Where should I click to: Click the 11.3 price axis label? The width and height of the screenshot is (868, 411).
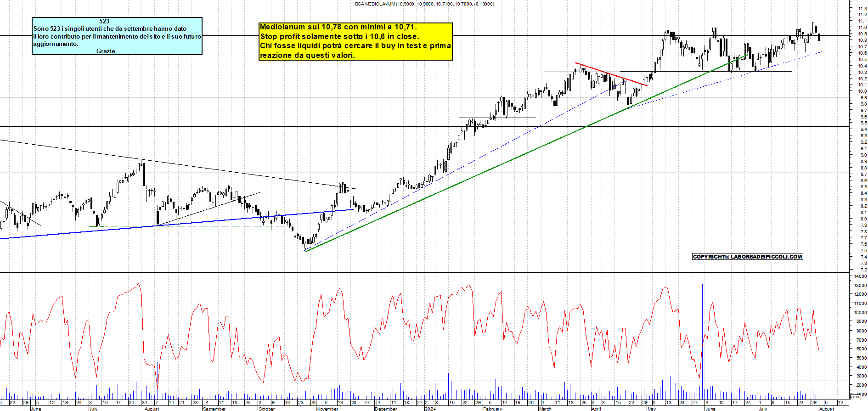pyautogui.click(x=862, y=8)
